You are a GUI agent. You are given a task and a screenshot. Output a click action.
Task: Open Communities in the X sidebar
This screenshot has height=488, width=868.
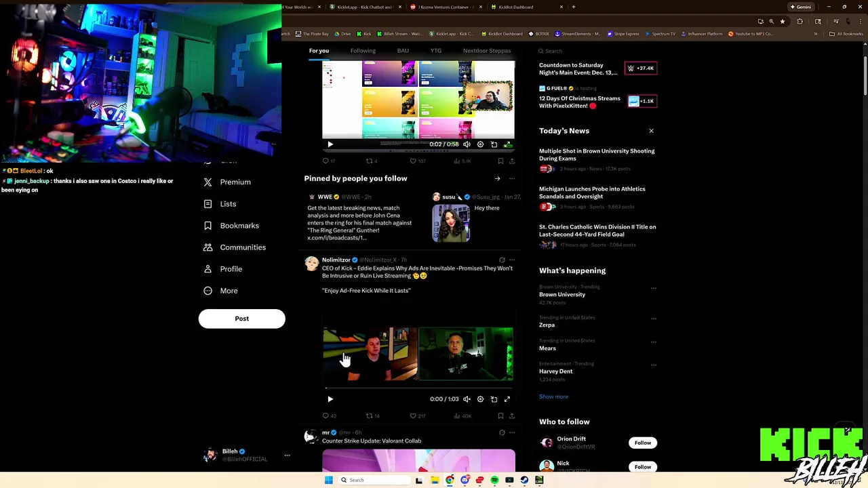[235, 247]
